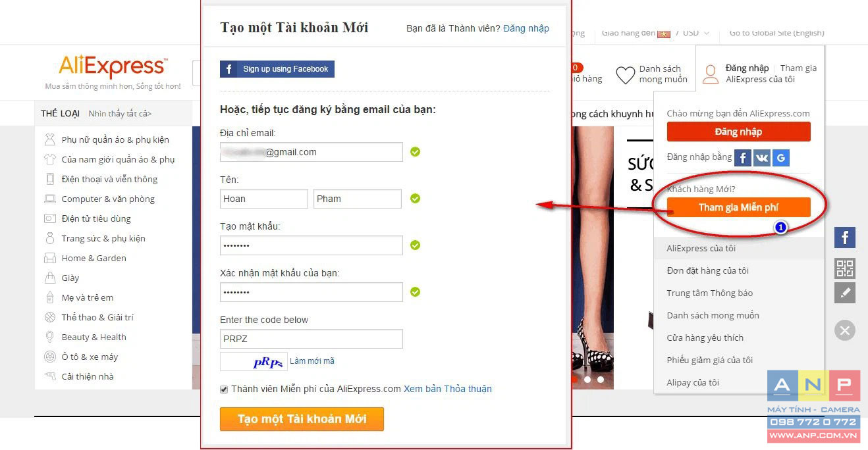Select Đơn đặt hàng của tôi menu entry
868x450 pixels.
[x=707, y=270]
